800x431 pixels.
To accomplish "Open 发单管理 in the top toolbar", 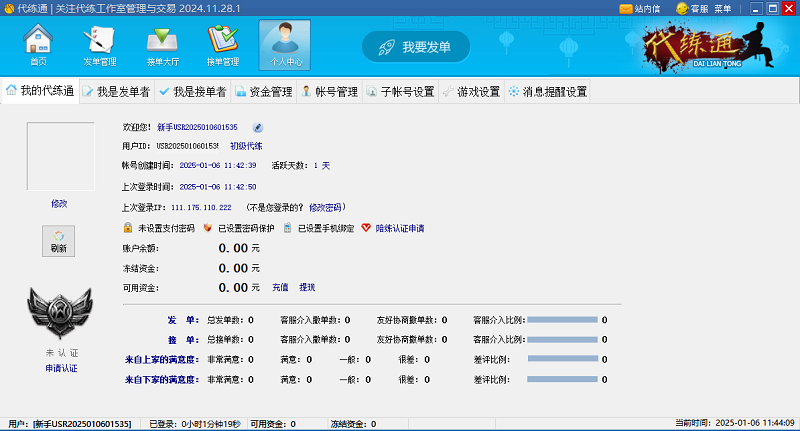I will 99,44.
